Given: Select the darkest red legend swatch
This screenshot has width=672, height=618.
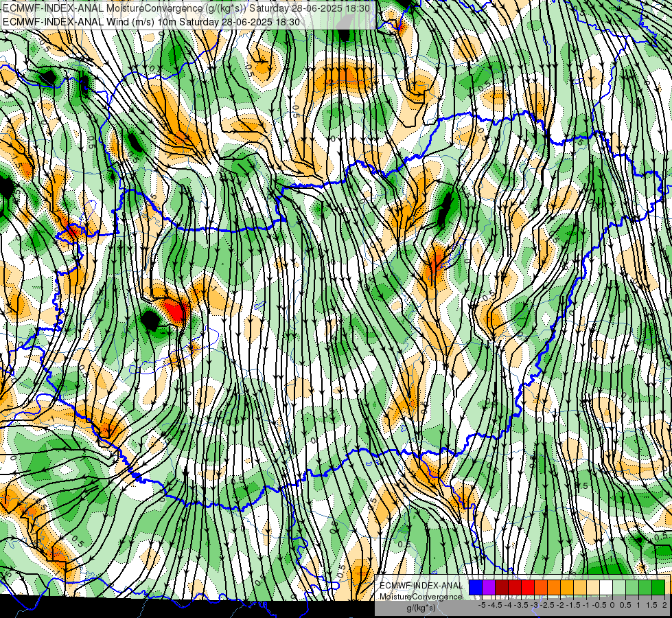Looking at the screenshot, I should point(502,587).
